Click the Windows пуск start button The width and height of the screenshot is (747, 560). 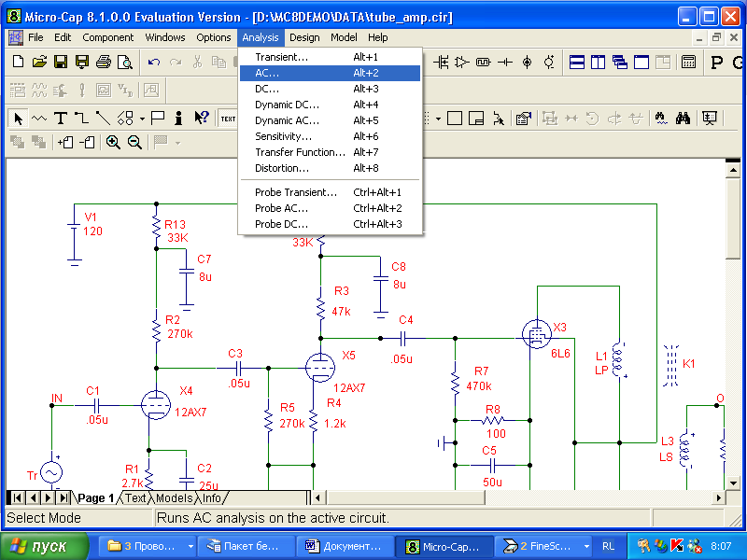pyautogui.click(x=44, y=546)
